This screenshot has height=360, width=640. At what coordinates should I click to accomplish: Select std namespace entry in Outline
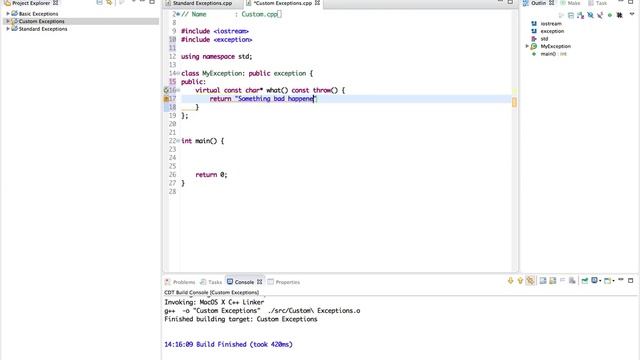coord(544,39)
